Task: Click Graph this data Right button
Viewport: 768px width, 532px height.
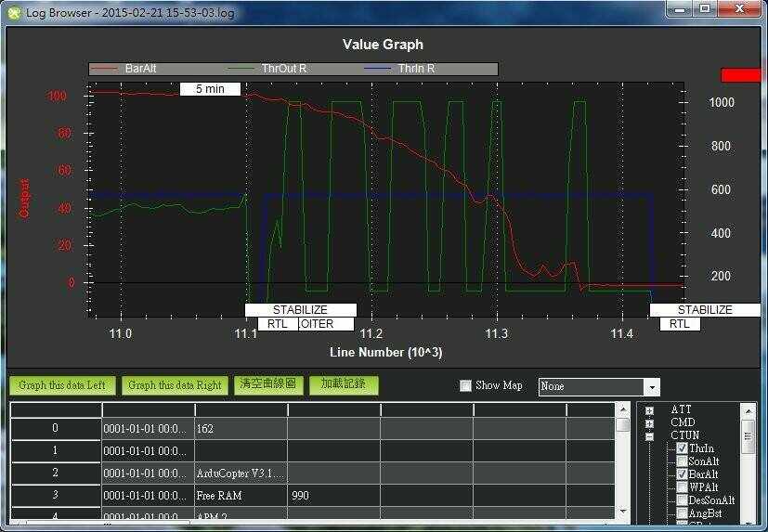Action: click(x=175, y=385)
